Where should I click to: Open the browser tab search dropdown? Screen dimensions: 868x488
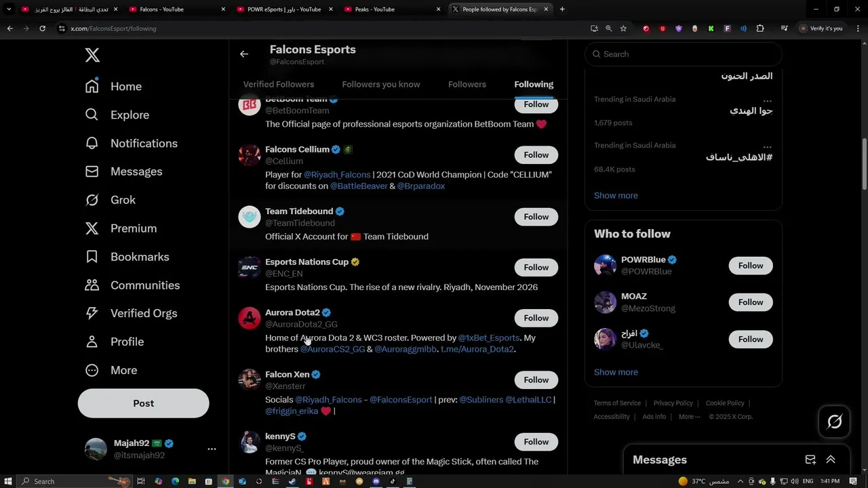(9, 9)
